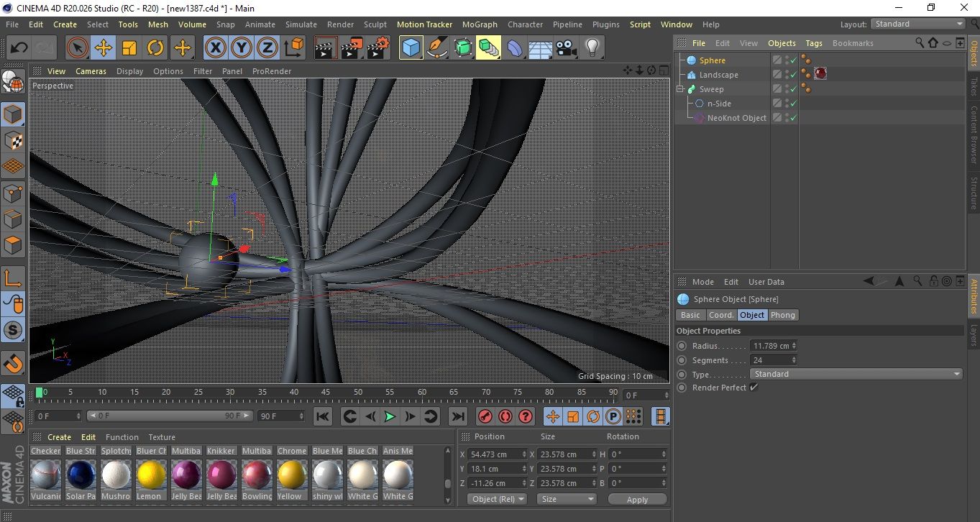Activate the Rotate tool
Screen dimensions: 980x522
pos(155,48)
